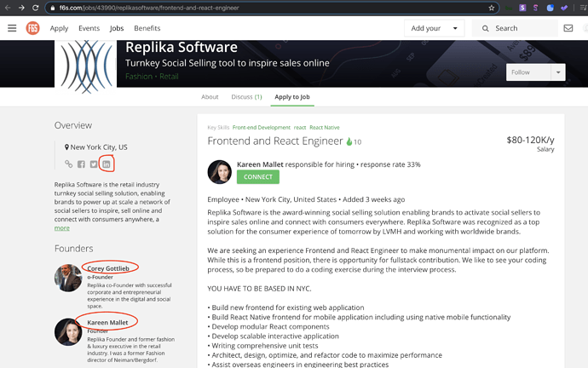Open the Jobs menu item

[x=117, y=28]
